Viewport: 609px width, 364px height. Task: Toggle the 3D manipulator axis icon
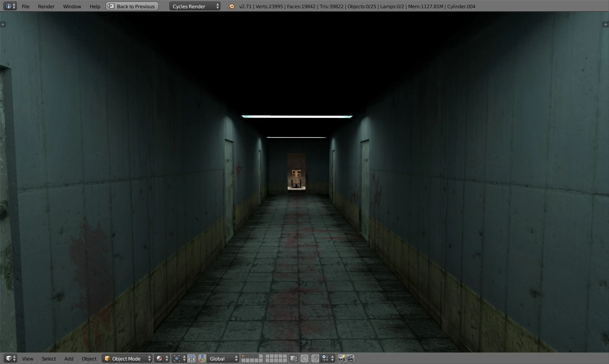[x=202, y=358]
